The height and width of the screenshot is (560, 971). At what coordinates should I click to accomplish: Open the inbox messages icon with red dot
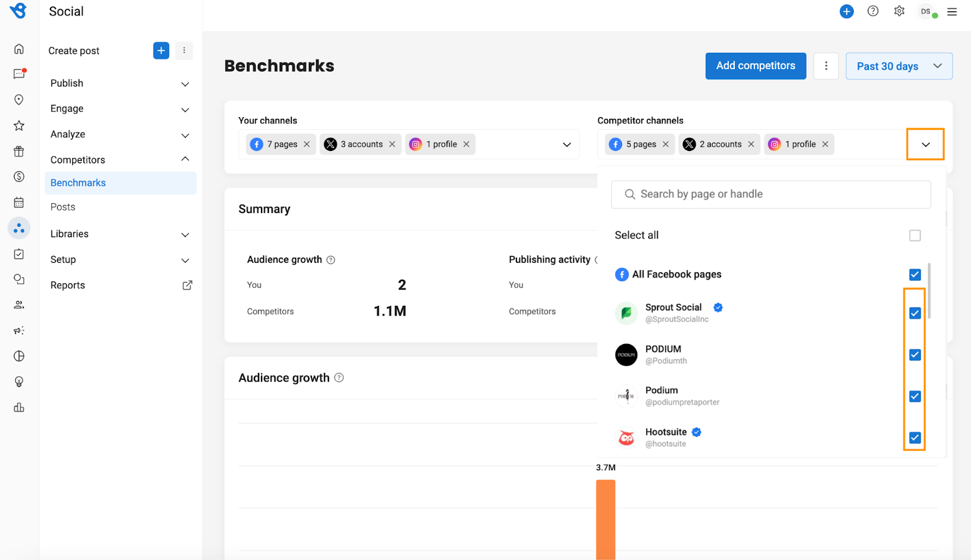19,74
